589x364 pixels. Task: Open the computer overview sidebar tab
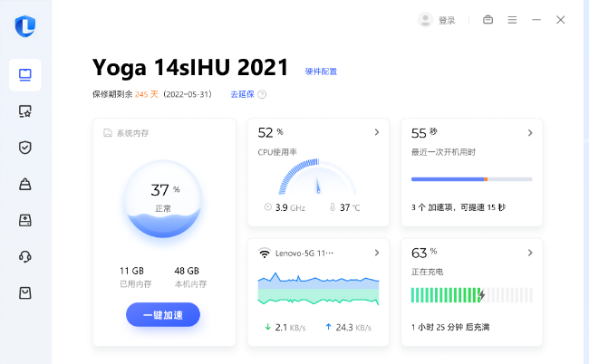pos(25,75)
